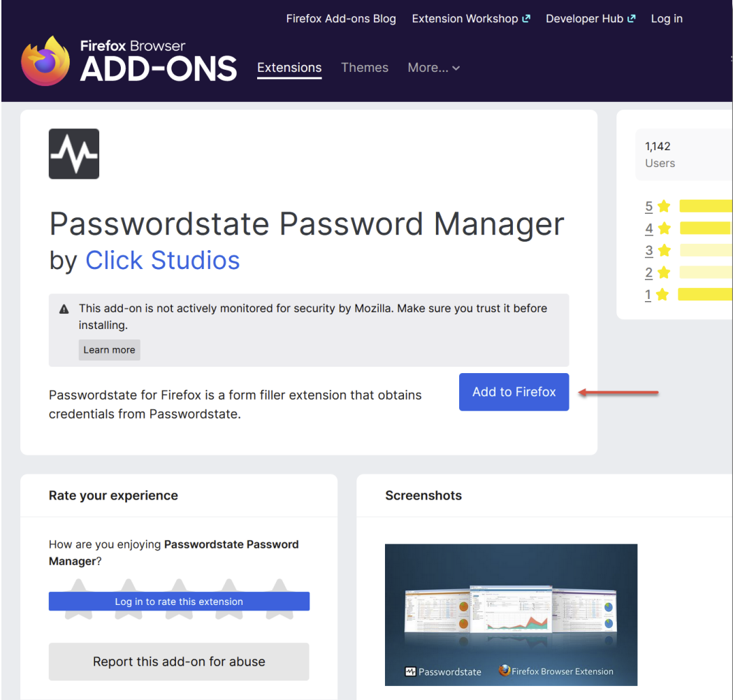Click the fifth rating star
Image resolution: width=733 pixels, height=700 pixels.
click(280, 599)
